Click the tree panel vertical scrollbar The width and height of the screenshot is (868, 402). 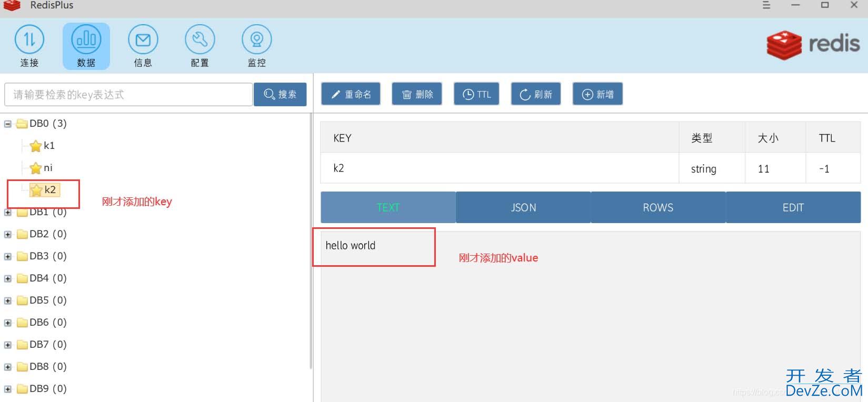coord(311,242)
